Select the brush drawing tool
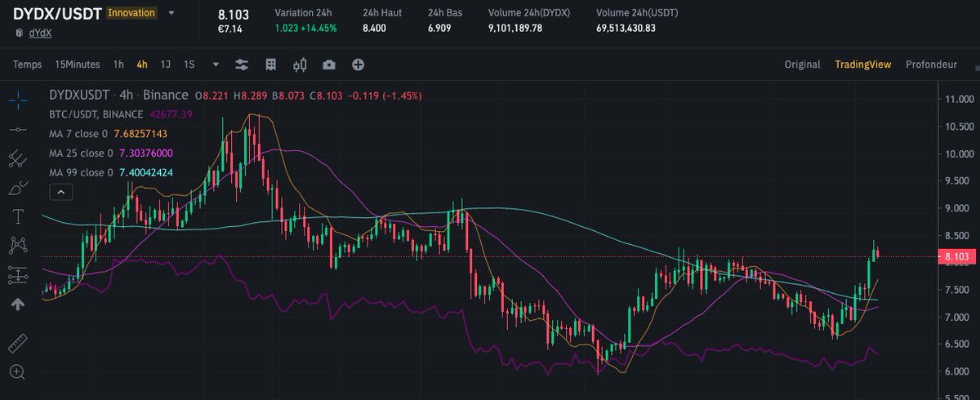Viewport: 980px width, 400px height. pos(18,187)
